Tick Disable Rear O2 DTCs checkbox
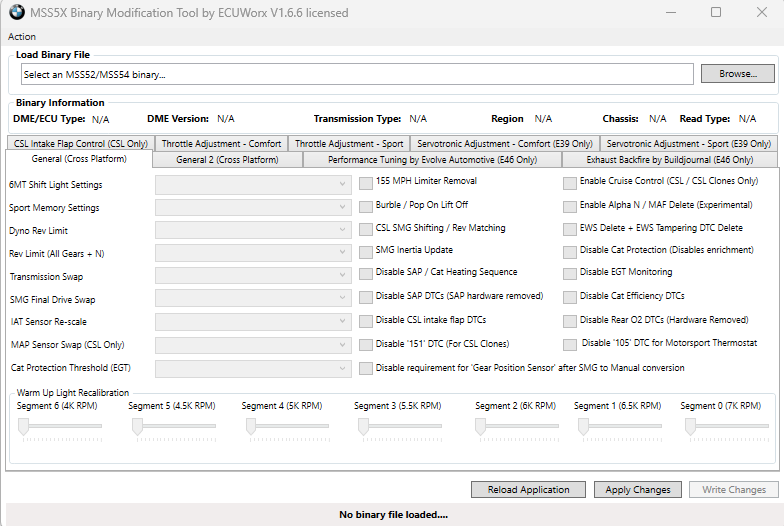Viewport: 784px width, 526px height. tap(570, 321)
